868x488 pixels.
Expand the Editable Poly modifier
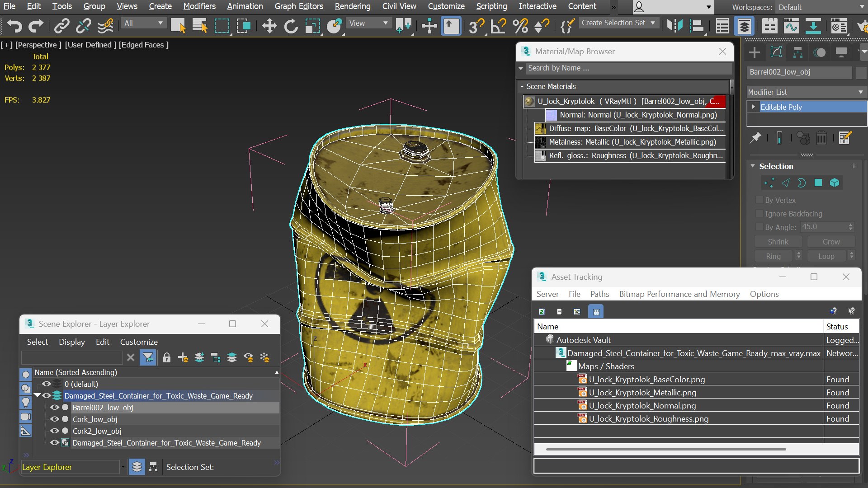click(753, 107)
